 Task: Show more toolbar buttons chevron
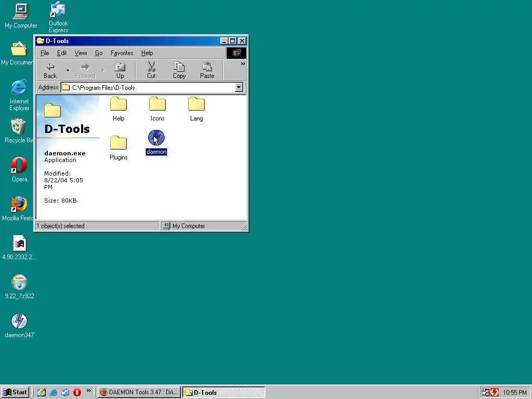pos(243,64)
